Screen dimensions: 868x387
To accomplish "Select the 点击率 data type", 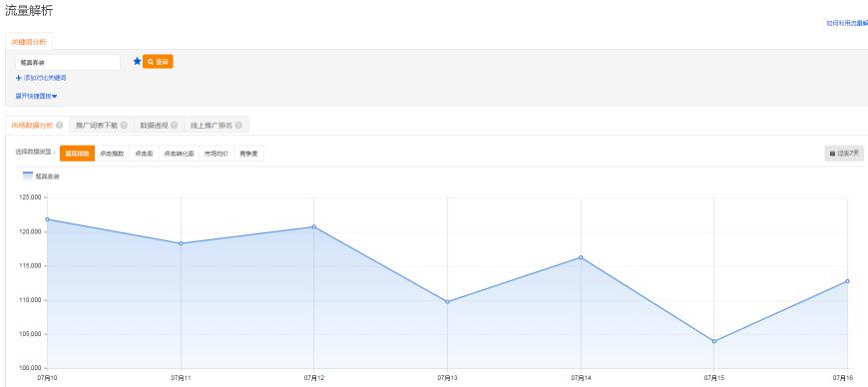I will tap(144, 154).
